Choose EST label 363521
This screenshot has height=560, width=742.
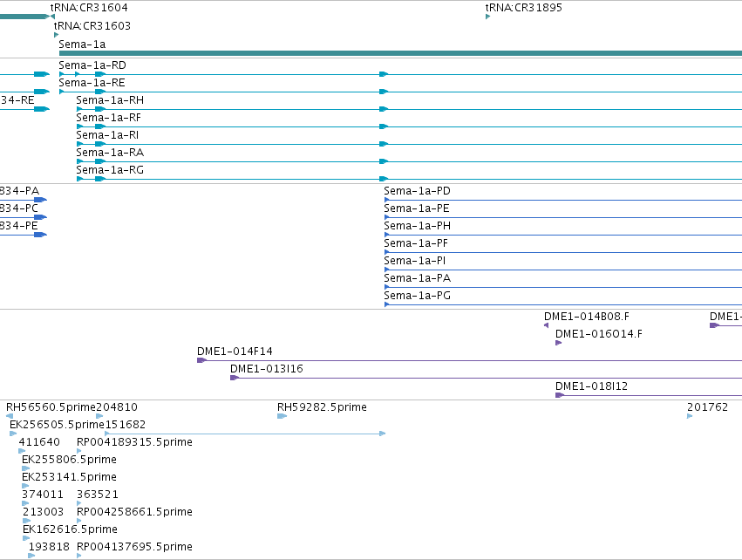click(98, 495)
